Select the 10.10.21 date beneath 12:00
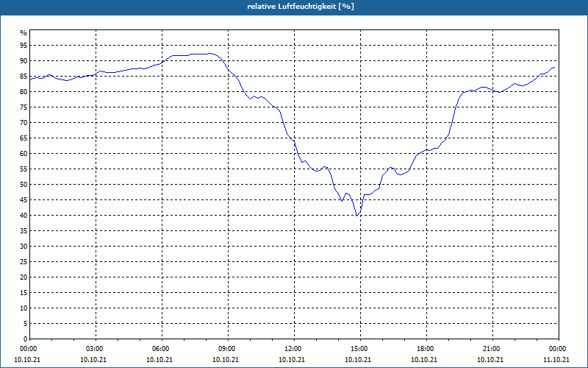The image size is (588, 368). (x=292, y=360)
